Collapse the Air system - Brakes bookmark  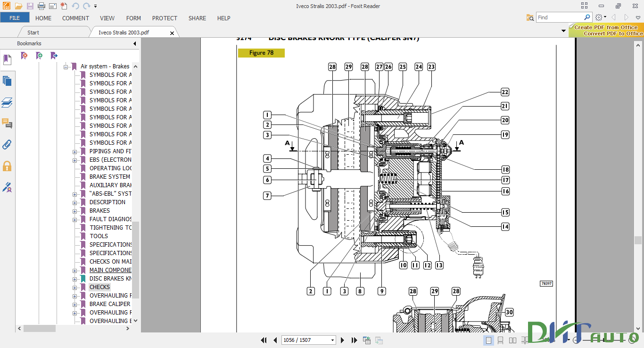point(66,66)
